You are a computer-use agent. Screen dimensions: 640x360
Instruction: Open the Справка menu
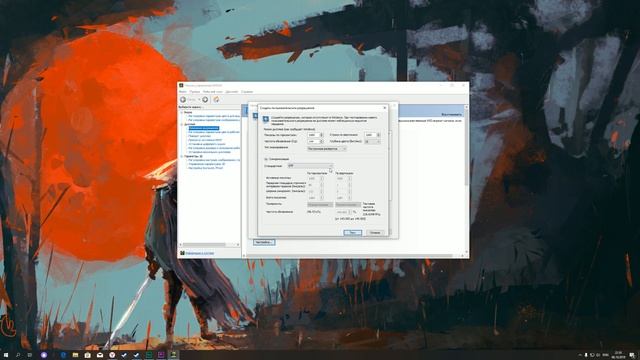pyautogui.click(x=247, y=92)
